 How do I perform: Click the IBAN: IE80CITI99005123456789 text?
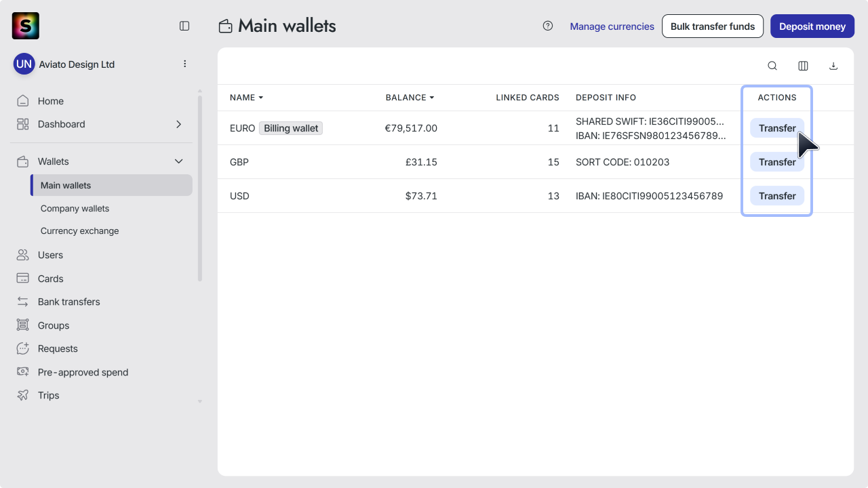[649, 196]
